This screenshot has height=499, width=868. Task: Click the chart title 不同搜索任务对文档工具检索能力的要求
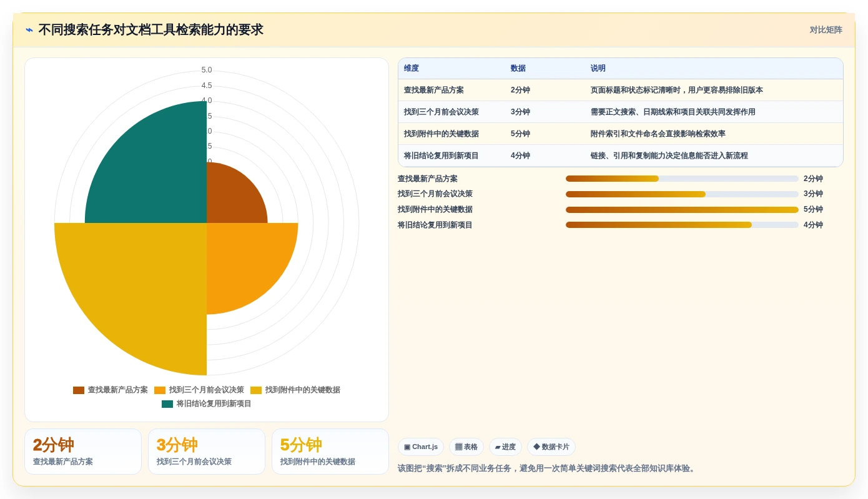point(150,30)
